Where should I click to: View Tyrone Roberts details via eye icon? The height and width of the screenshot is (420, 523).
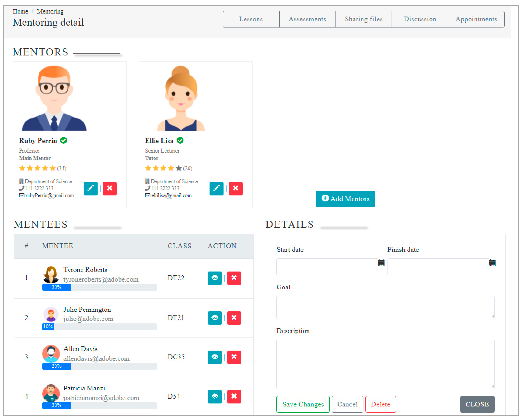pos(215,278)
